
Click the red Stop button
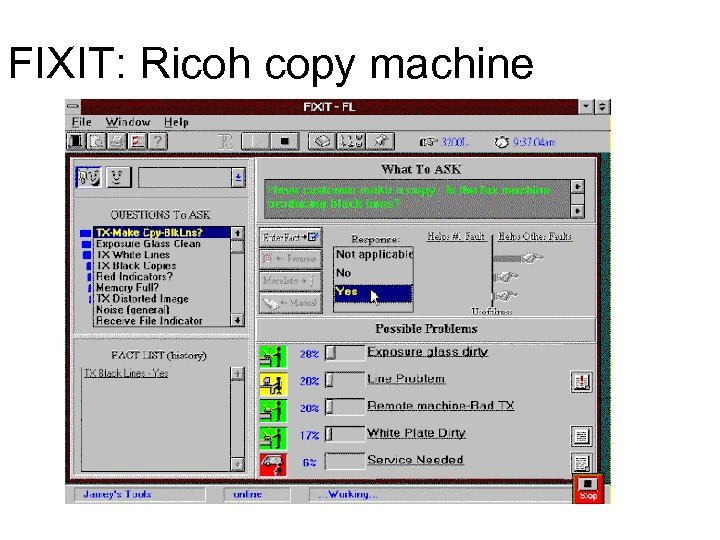588,489
